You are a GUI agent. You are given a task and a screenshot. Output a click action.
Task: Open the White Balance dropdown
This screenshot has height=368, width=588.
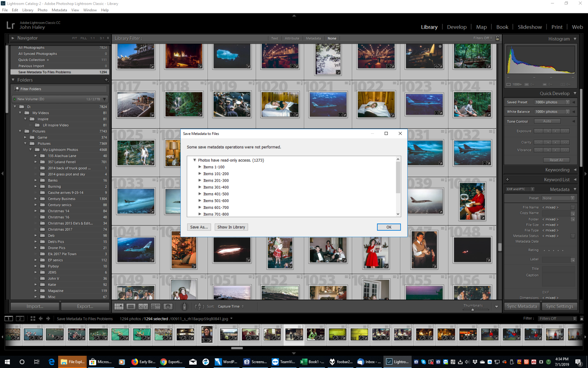tap(552, 112)
